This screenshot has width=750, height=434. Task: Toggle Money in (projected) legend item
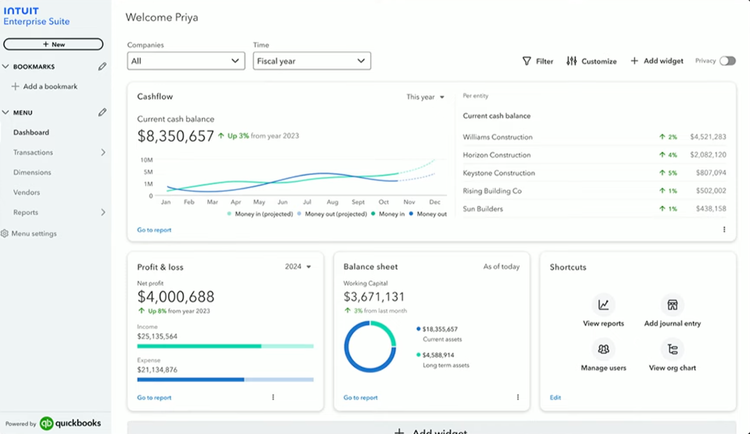[260, 214]
